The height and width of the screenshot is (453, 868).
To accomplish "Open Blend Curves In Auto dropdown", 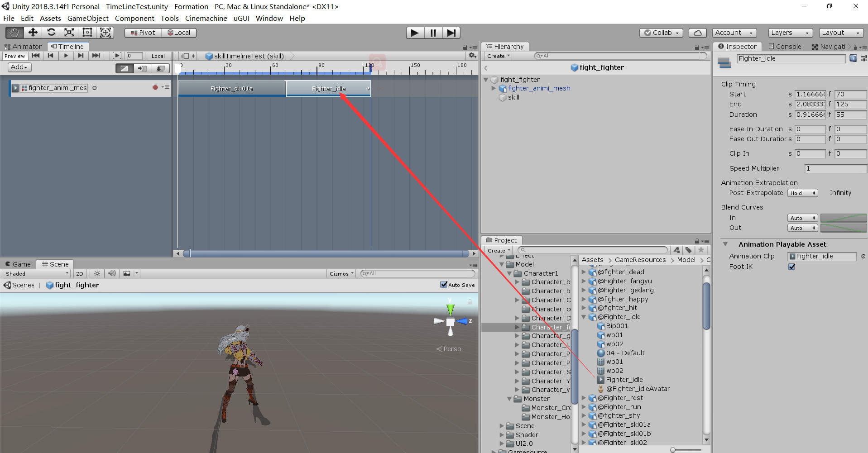I will (802, 218).
